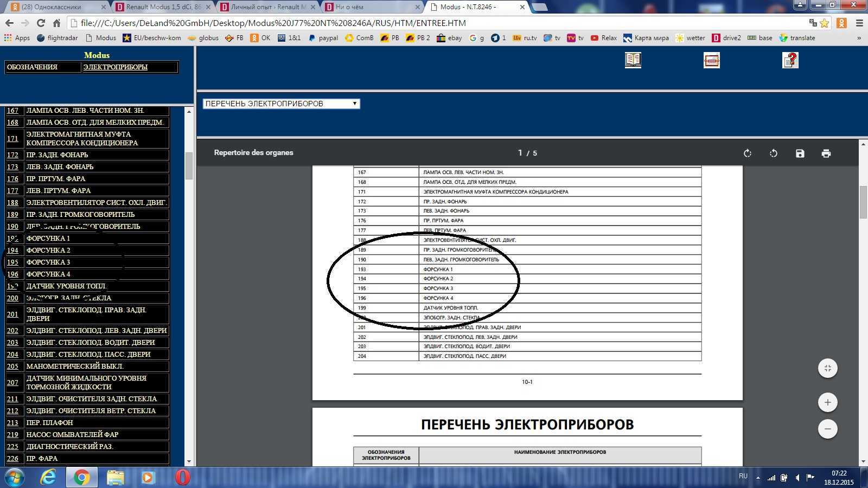Image resolution: width=868 pixels, height=488 pixels.
Task: Launch Opera from taskbar
Action: (182, 477)
